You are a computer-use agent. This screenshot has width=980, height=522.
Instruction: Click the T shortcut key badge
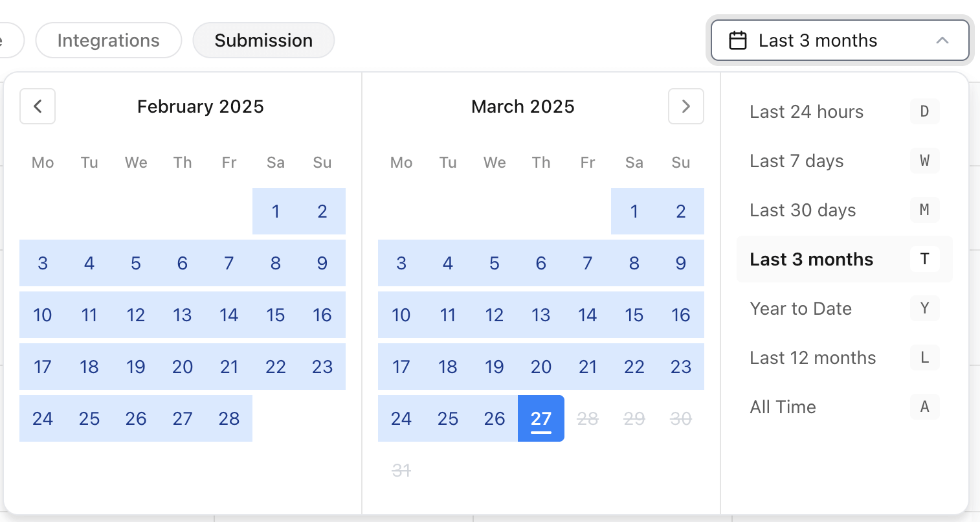924,259
